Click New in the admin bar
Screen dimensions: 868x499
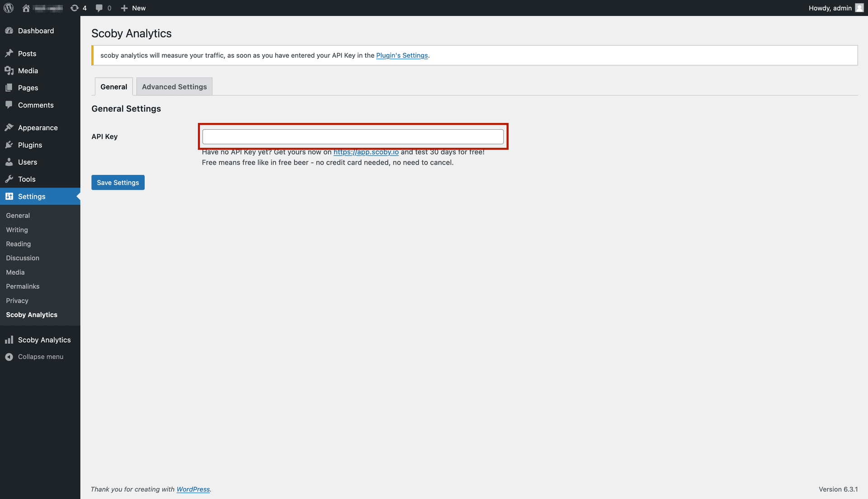pos(139,8)
